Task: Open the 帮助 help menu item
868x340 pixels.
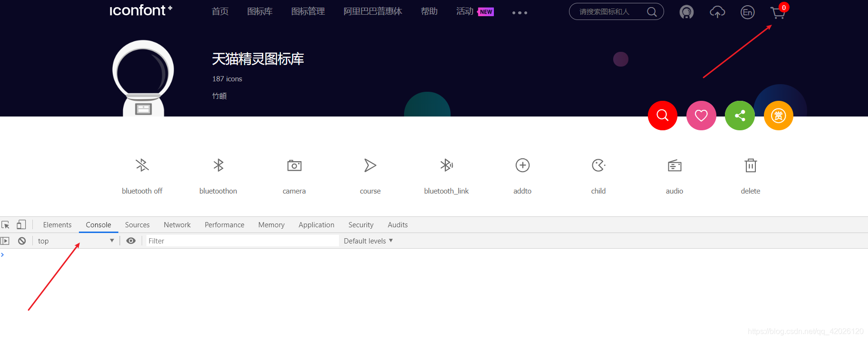Action: pyautogui.click(x=429, y=11)
